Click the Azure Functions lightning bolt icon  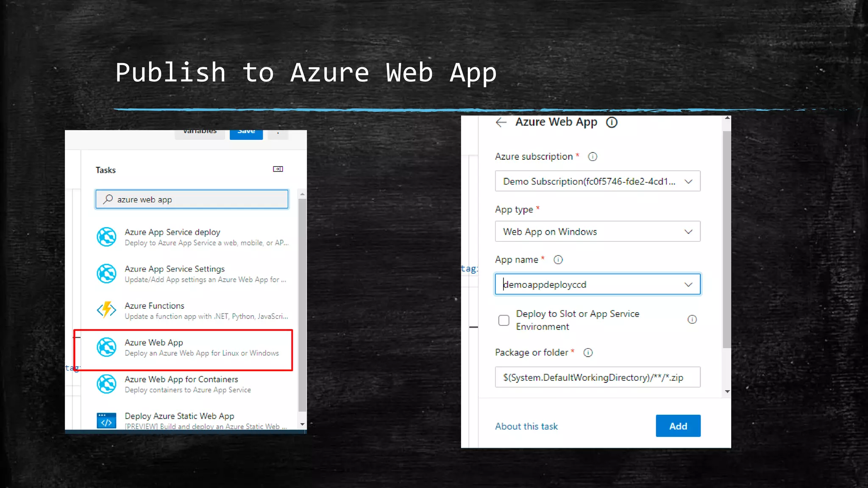pos(106,310)
